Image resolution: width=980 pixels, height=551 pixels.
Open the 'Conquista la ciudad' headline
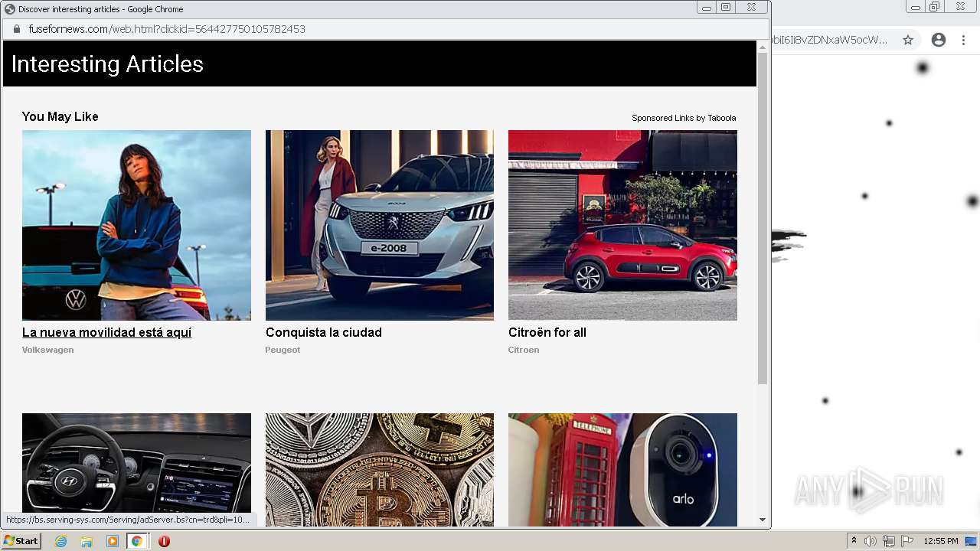click(324, 332)
